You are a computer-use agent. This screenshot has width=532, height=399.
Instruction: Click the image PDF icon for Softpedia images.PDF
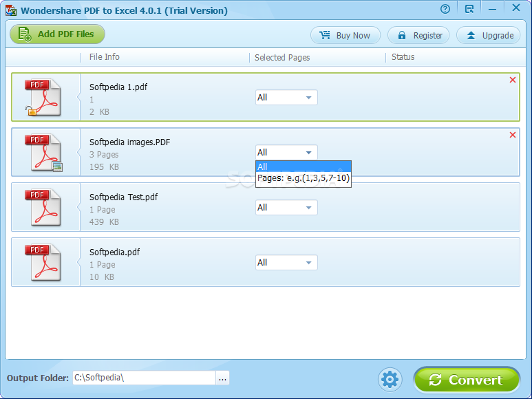[43, 153]
